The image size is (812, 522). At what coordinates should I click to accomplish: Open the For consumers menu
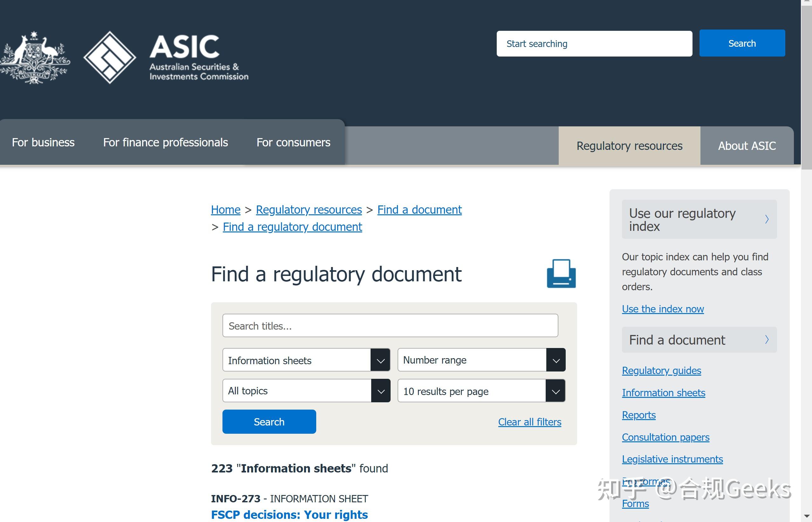[293, 142]
